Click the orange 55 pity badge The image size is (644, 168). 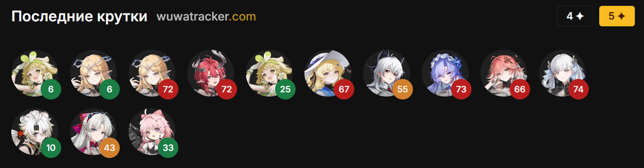[x=403, y=89]
